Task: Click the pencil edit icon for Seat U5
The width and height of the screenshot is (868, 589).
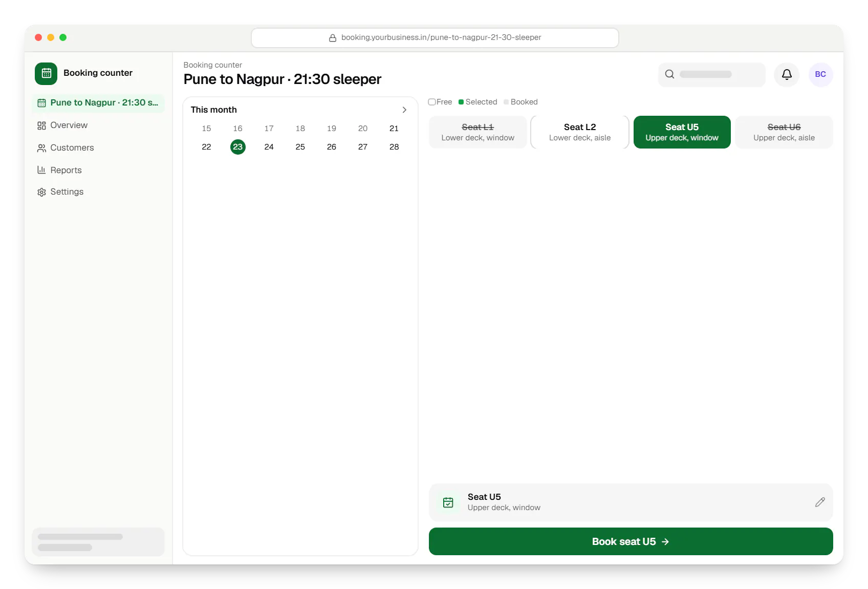Action: tap(820, 502)
